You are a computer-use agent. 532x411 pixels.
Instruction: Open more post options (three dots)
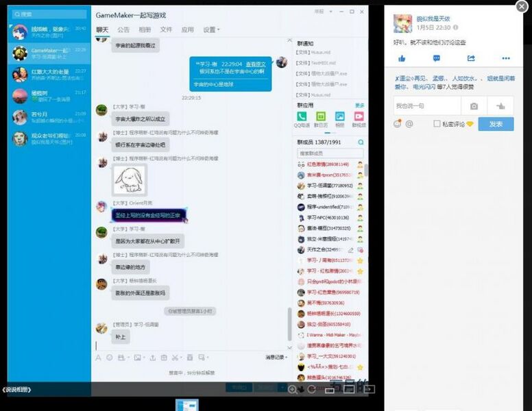click(506, 59)
